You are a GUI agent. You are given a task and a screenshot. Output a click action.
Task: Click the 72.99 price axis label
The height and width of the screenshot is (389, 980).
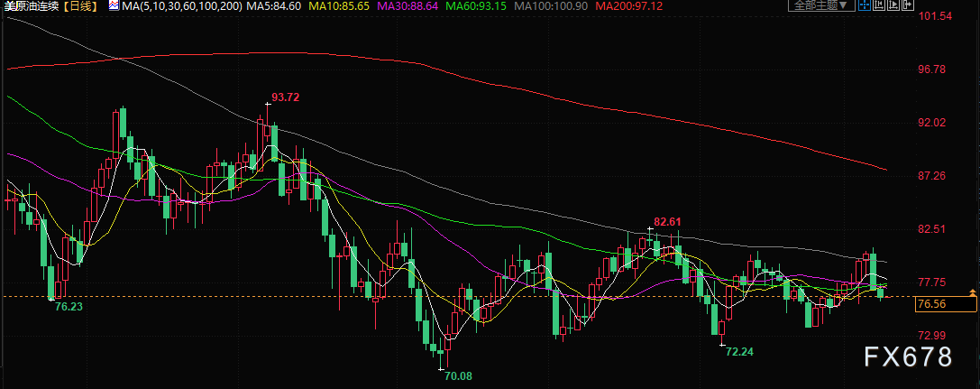pyautogui.click(x=933, y=335)
